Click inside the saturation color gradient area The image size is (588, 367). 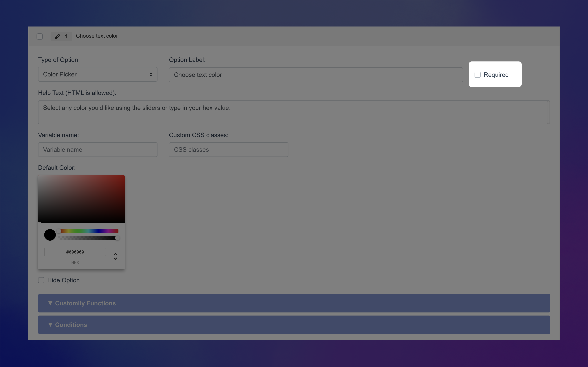coord(81,199)
